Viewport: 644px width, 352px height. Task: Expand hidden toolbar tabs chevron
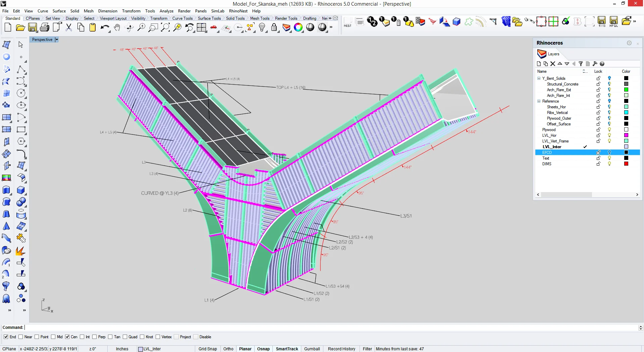point(330,18)
